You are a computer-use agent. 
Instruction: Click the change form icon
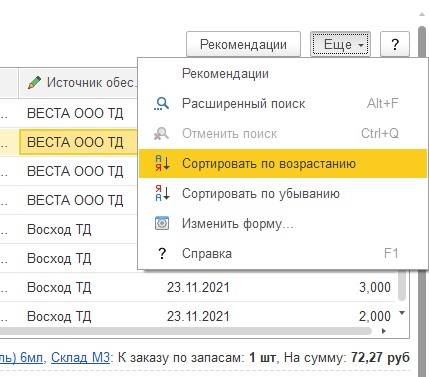(162, 223)
